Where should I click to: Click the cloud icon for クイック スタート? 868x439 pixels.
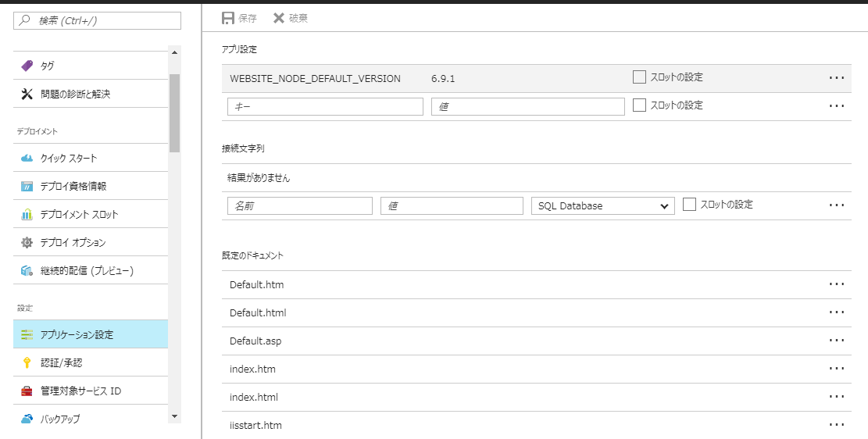[27, 159]
